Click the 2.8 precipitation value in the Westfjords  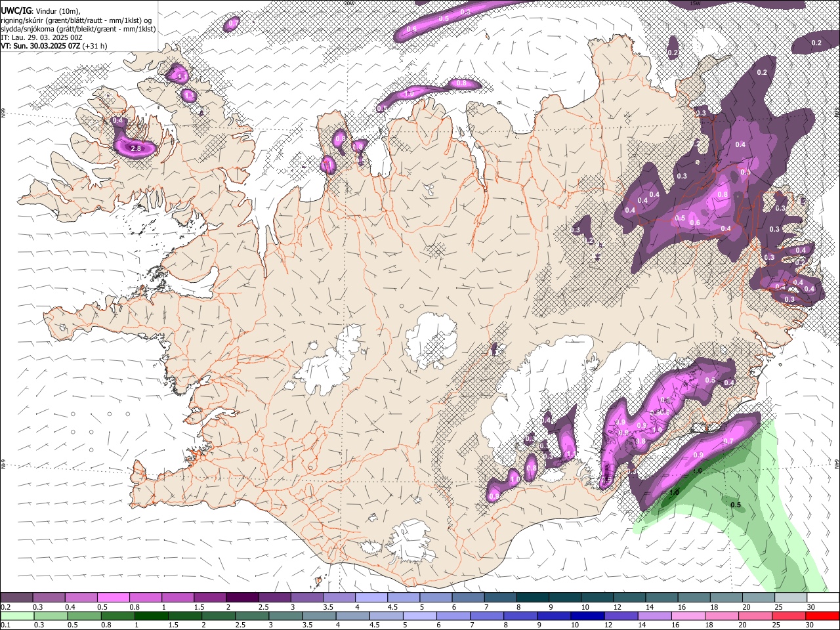136,149
